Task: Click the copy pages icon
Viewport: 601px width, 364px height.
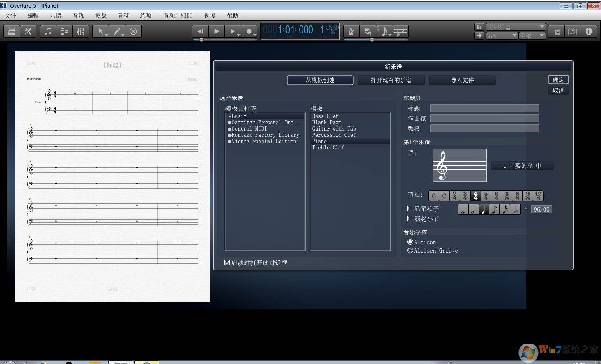Action: (556, 31)
